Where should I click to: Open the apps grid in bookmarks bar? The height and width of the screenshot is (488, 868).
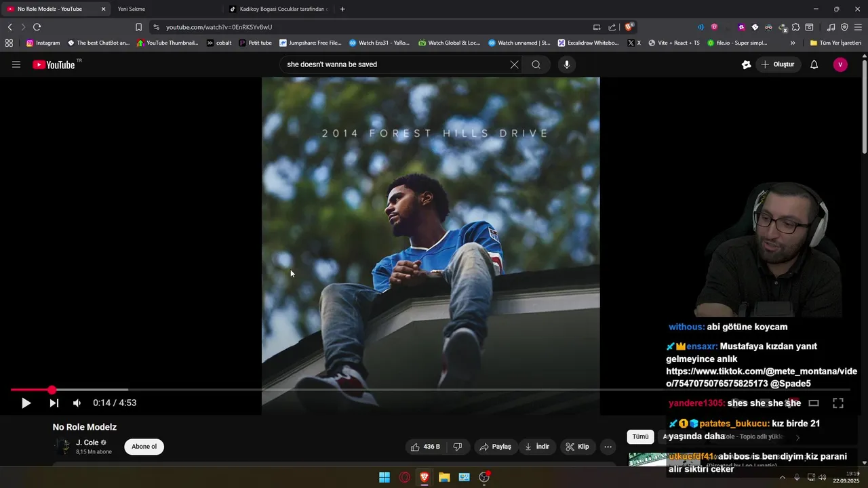9,43
